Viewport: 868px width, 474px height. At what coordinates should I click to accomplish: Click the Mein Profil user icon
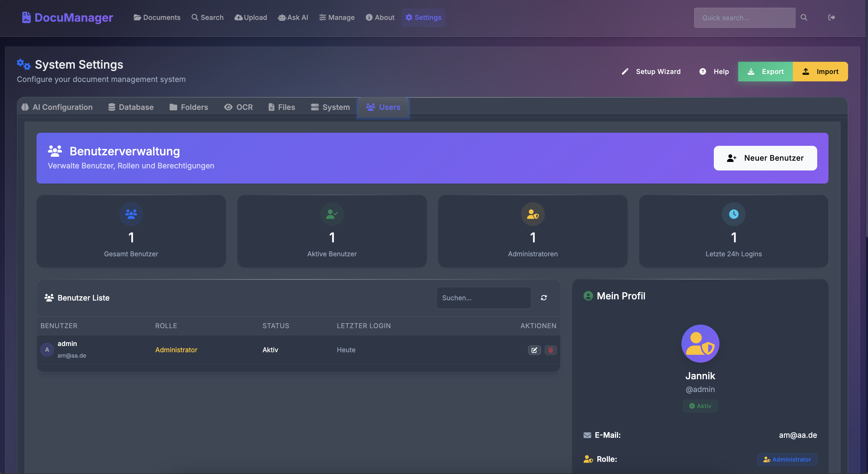coord(588,296)
